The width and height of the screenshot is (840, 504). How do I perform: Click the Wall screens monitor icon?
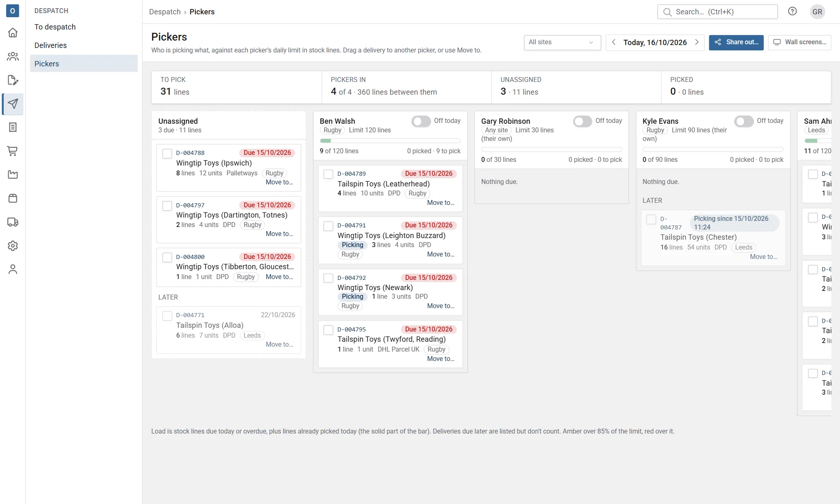pos(776,42)
